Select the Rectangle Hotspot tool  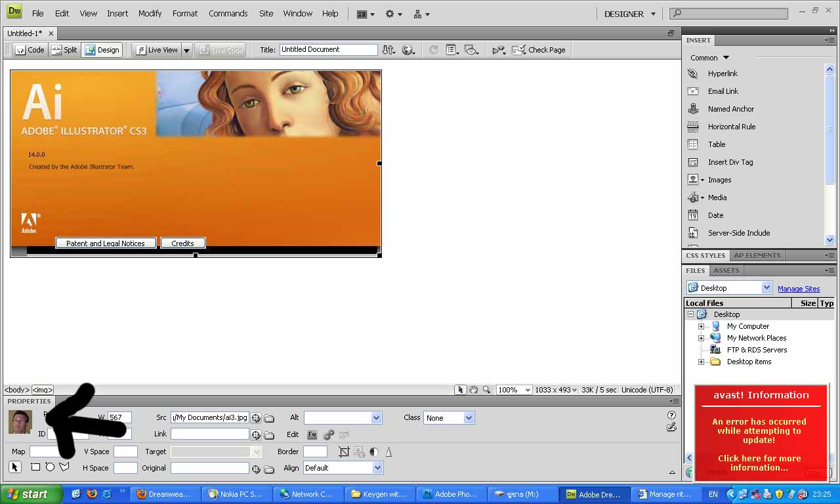coord(35,467)
